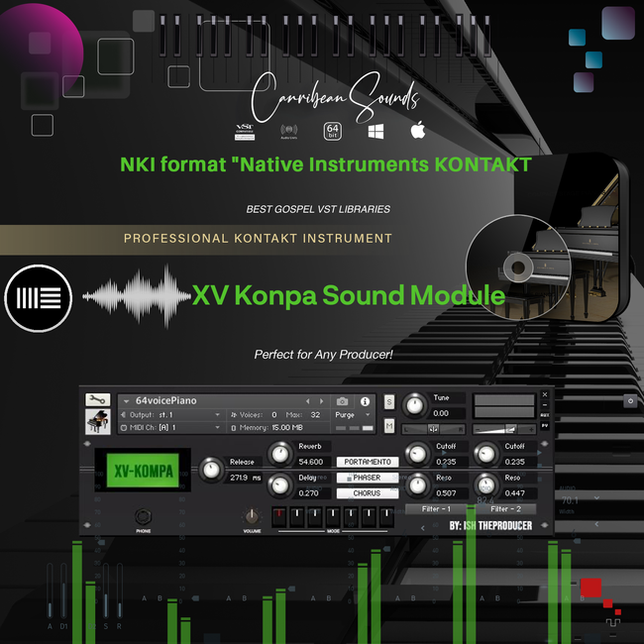Open the Purge dropdown menu
This screenshot has width=644, height=644.
coord(351,415)
